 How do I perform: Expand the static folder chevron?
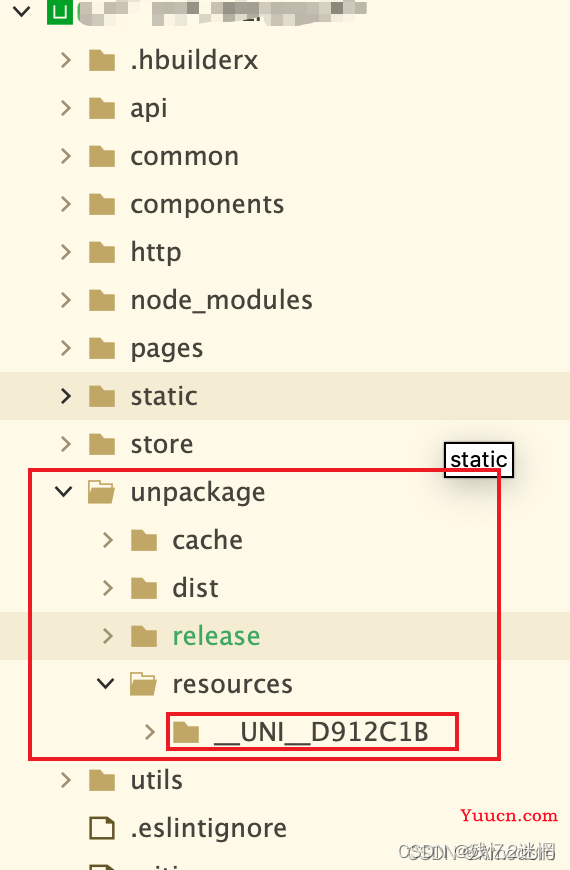(x=66, y=396)
